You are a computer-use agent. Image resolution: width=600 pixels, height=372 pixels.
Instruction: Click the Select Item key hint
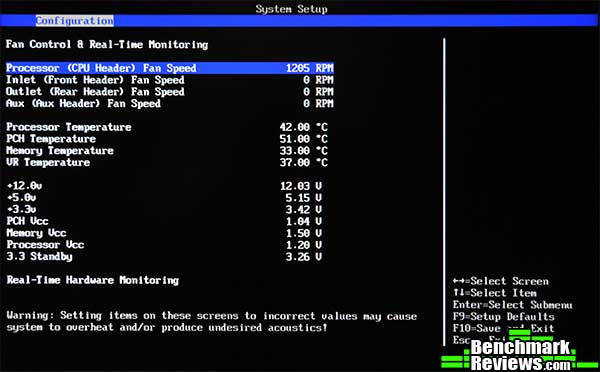pyautogui.click(x=495, y=293)
